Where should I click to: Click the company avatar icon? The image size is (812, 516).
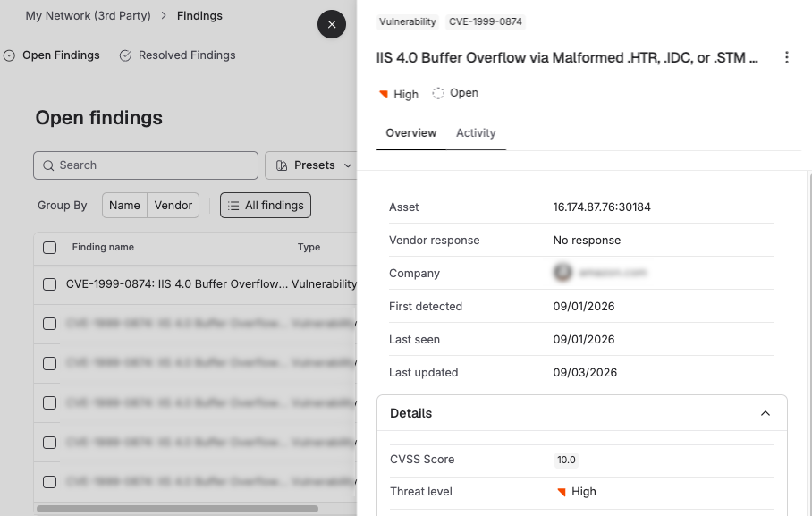(x=562, y=273)
